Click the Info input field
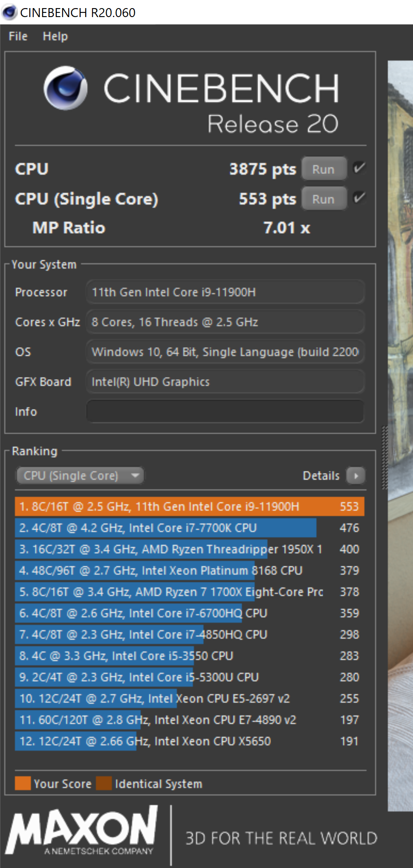Screen dimensions: 413x868 pos(225,411)
